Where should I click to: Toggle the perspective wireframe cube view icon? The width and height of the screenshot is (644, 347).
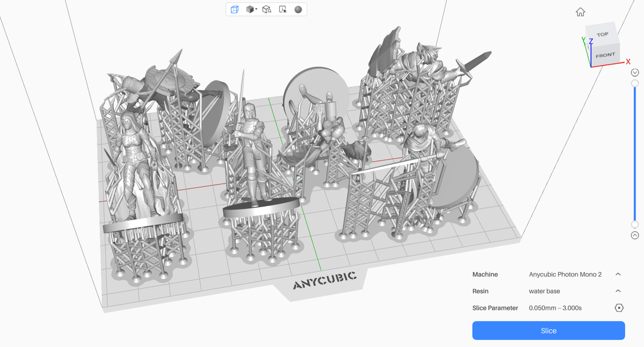coord(235,9)
